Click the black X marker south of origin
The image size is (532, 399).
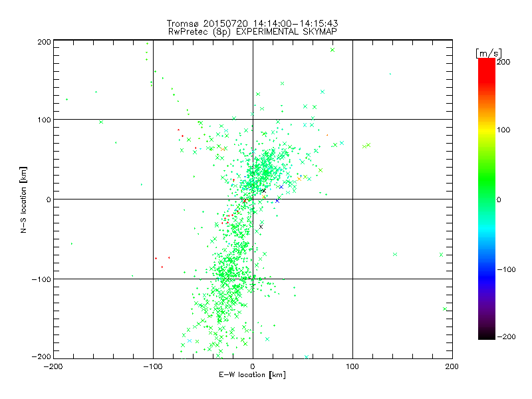coord(261,227)
